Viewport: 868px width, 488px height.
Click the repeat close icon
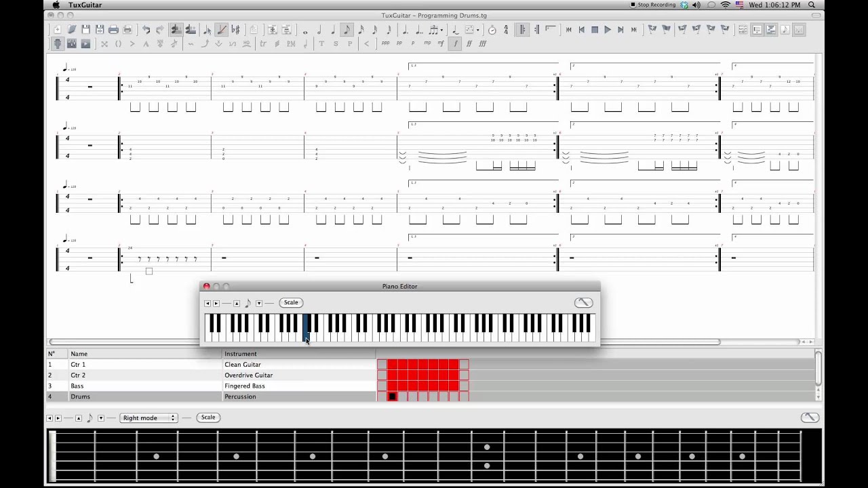(537, 30)
